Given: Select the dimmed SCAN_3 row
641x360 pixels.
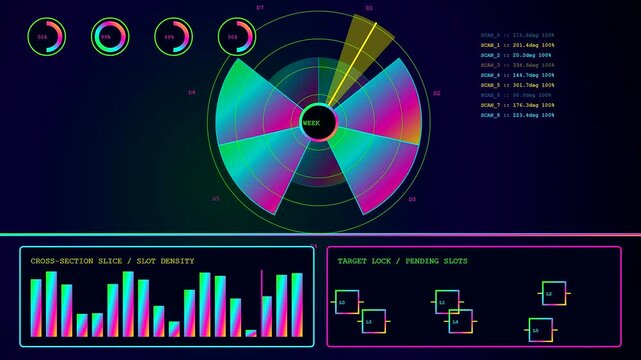Looking at the screenshot, I should 518,65.
